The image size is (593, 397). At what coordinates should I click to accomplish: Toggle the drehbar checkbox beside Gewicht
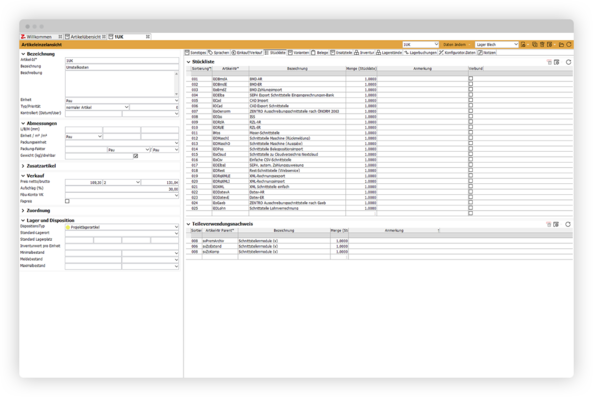(136, 156)
